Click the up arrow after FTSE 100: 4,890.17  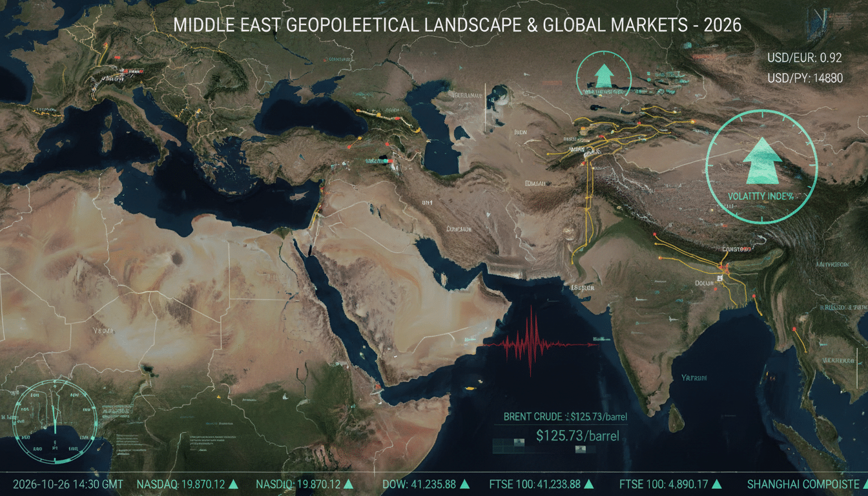tap(716, 484)
